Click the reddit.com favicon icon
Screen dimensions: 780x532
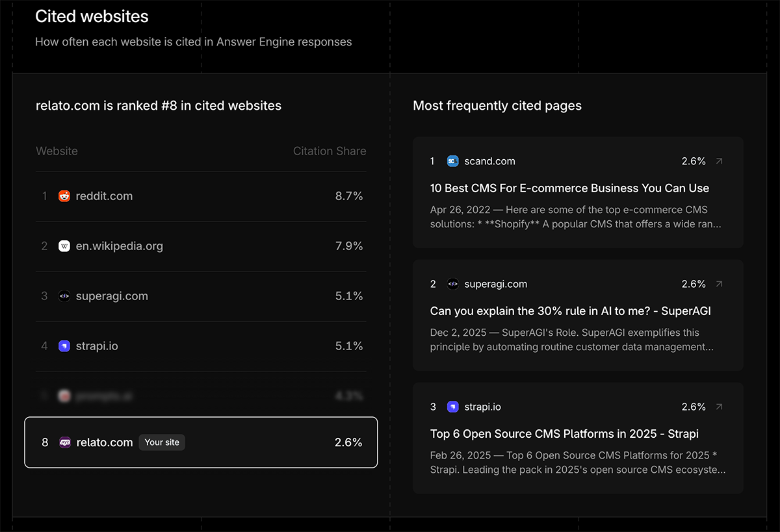[64, 196]
